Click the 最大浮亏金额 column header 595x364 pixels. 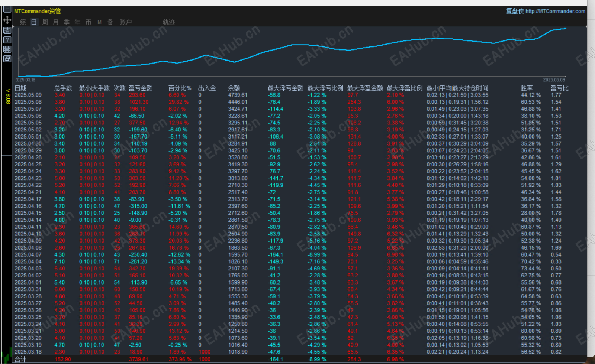click(286, 88)
